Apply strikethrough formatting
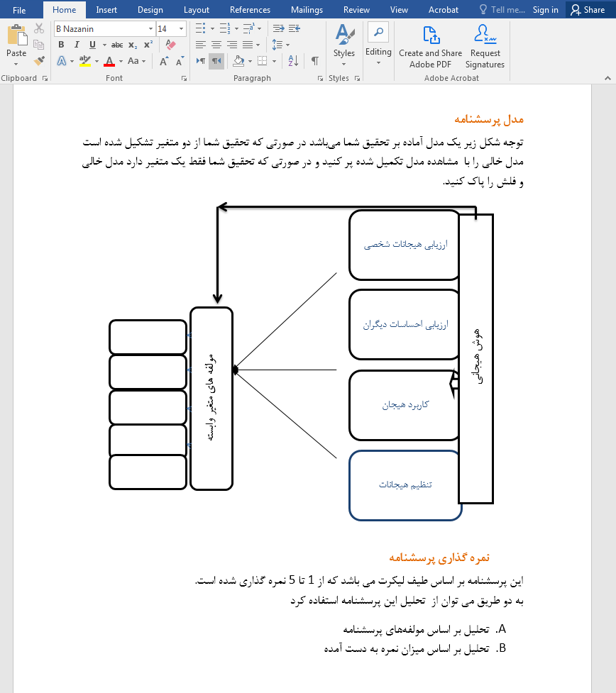 116,44
